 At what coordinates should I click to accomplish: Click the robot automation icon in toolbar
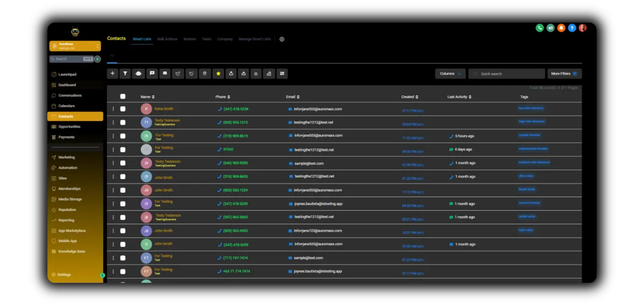(x=138, y=74)
